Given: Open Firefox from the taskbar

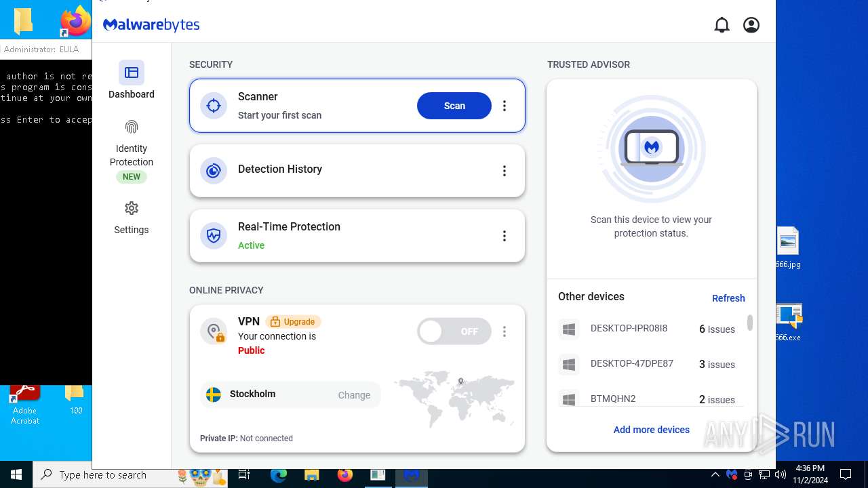Looking at the screenshot, I should pyautogui.click(x=345, y=475).
